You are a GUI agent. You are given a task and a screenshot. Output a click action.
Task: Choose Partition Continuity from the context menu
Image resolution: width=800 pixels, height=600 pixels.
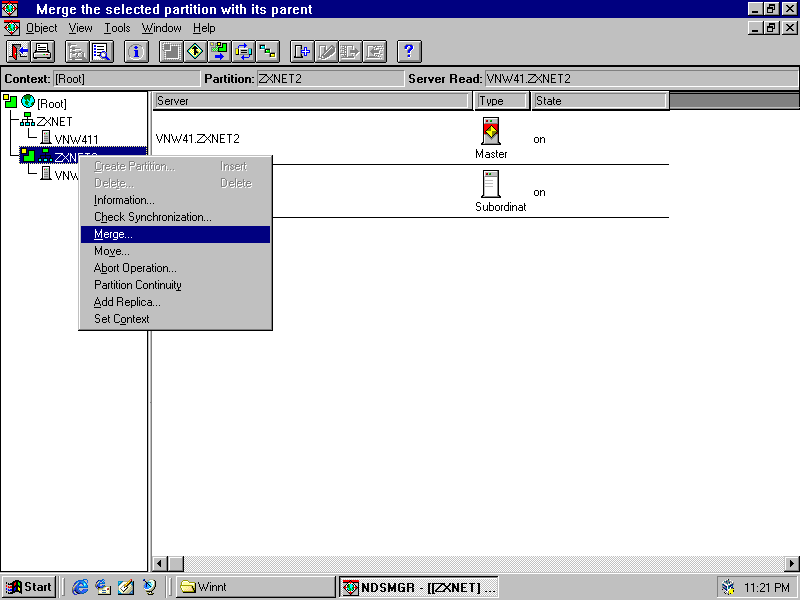tap(176, 285)
